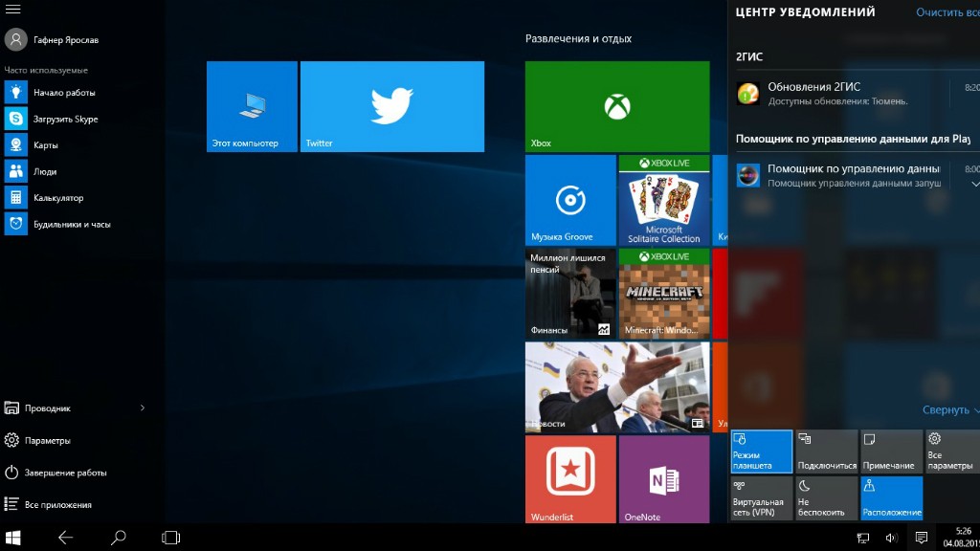Expand the Проводник jump list arrow
This screenshot has width=980, height=551.
click(143, 408)
